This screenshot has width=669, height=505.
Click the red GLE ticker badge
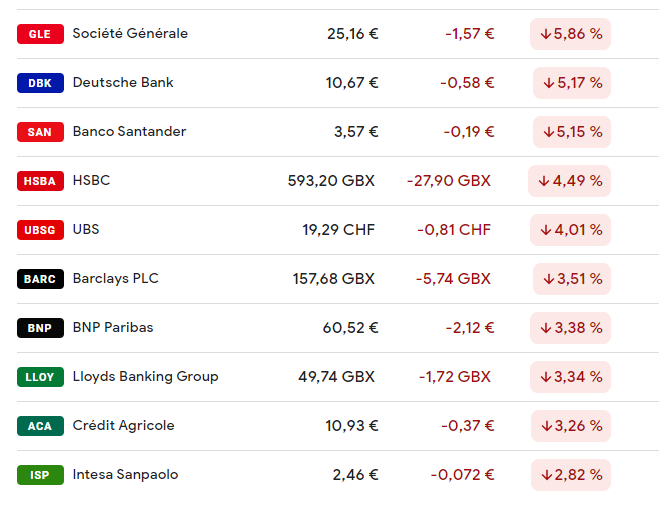(x=40, y=34)
